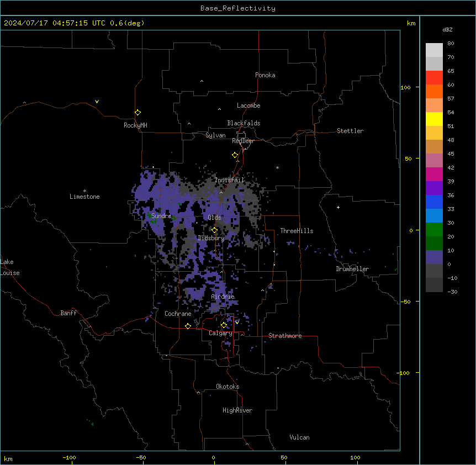Click the Cochrane town label
The height and width of the screenshot is (465, 476).
click(178, 314)
